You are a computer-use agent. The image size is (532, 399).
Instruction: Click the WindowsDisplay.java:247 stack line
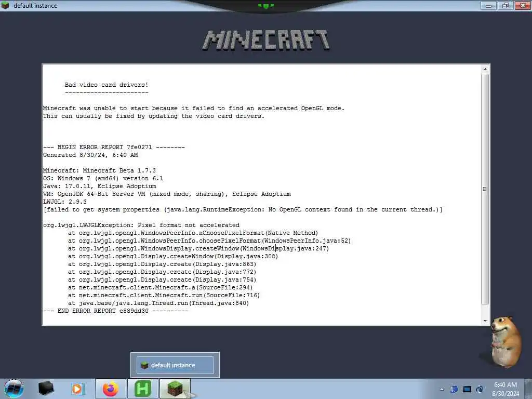tap(198, 249)
